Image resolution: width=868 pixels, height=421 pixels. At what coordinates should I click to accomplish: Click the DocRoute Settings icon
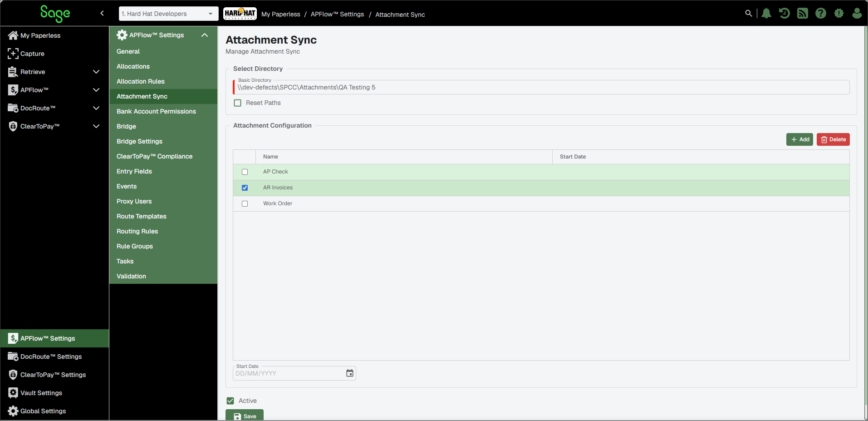click(x=13, y=357)
